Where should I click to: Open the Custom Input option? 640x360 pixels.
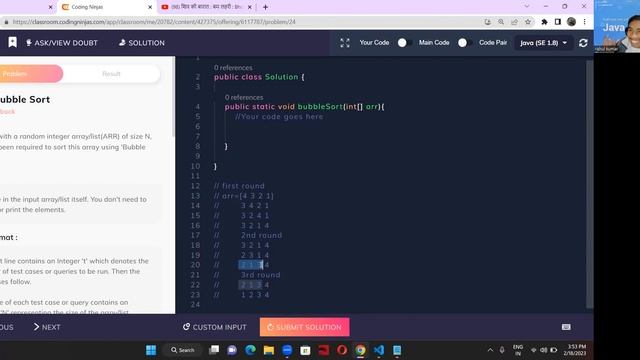pos(215,327)
